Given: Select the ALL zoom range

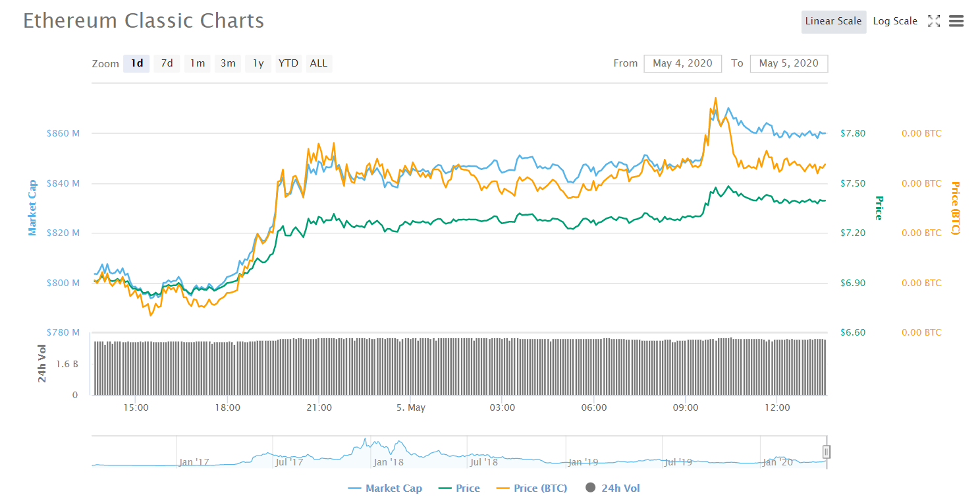Looking at the screenshot, I should point(319,63).
